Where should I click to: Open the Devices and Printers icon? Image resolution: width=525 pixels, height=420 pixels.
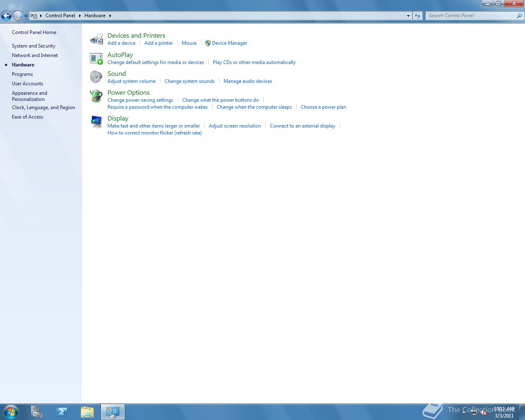[96, 39]
